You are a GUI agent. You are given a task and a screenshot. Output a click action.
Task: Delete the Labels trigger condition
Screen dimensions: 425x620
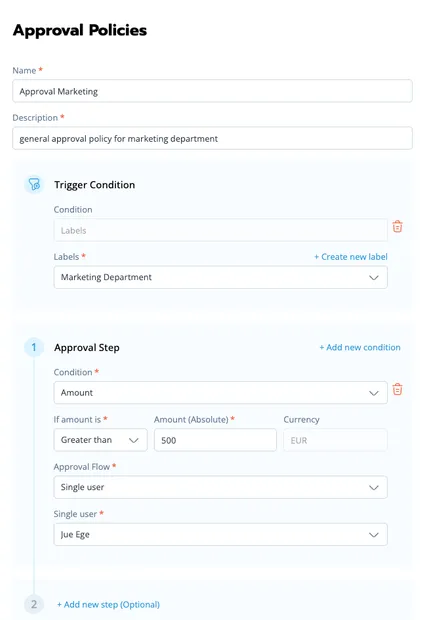point(397,227)
